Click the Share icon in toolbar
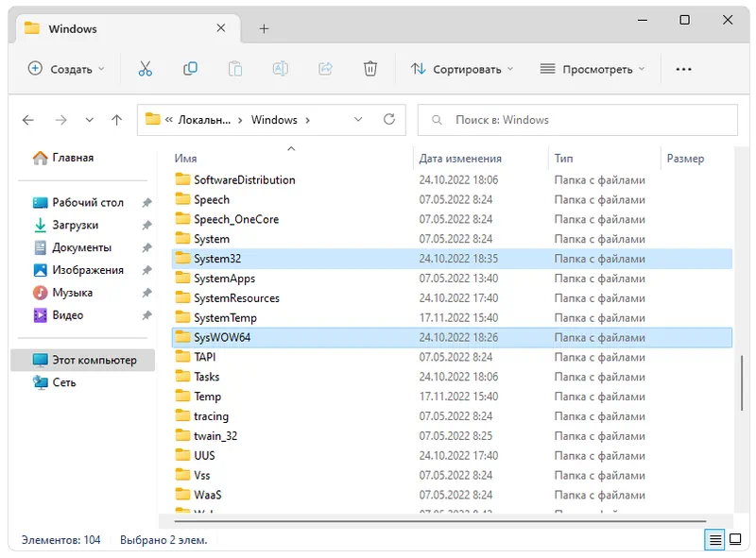 click(x=325, y=69)
